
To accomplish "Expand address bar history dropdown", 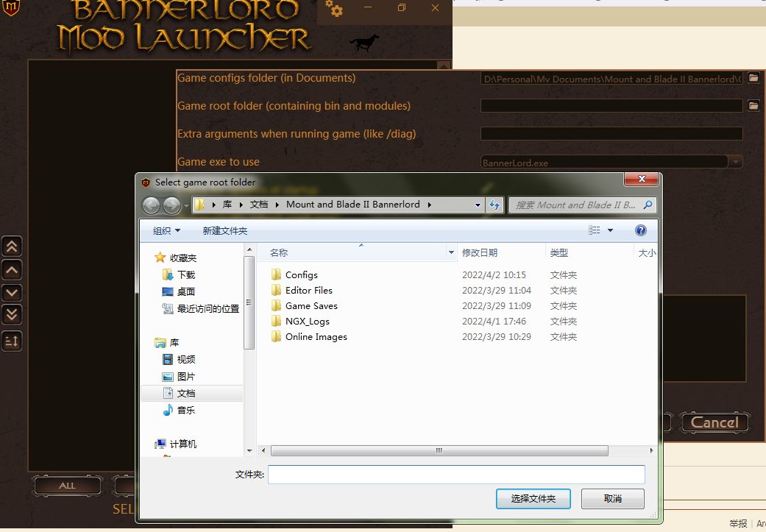I will coord(478,205).
